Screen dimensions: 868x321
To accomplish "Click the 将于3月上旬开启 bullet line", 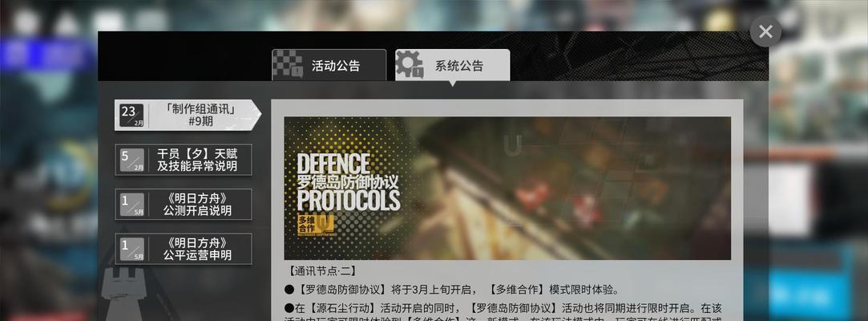I will pos(452,290).
